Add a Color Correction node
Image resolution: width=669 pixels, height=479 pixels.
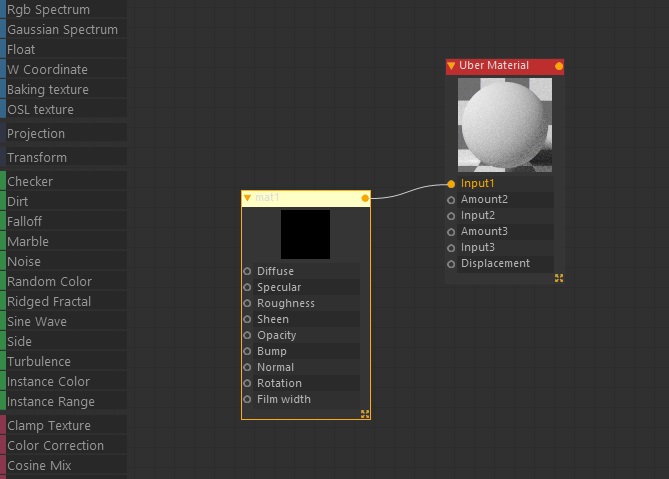tap(64, 446)
